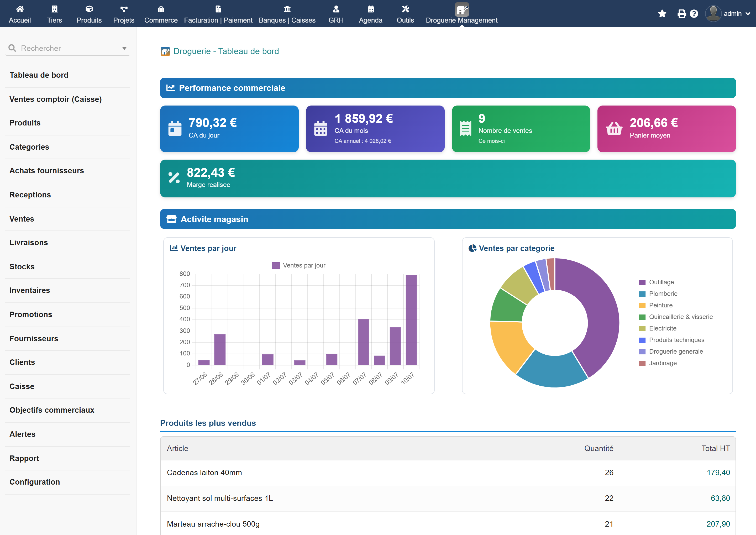The width and height of the screenshot is (756, 535).
Task: Open Ventes comptoir (Caisse) sidebar menu
Action: (55, 99)
